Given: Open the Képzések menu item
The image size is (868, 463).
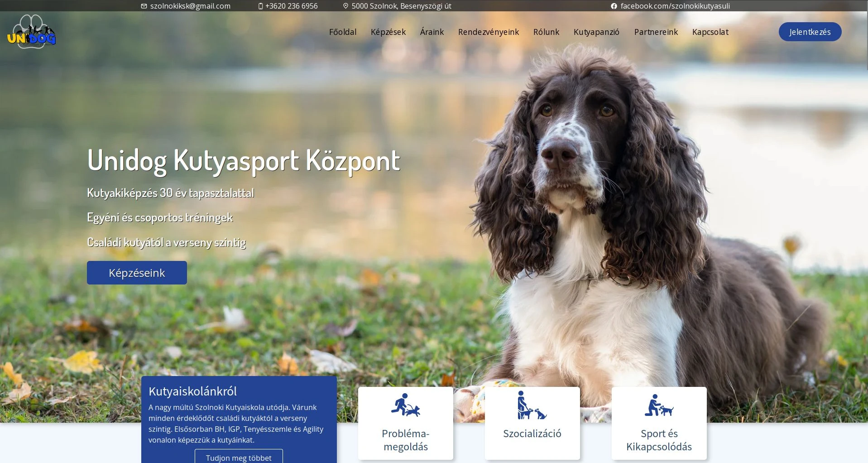Looking at the screenshot, I should tap(388, 32).
